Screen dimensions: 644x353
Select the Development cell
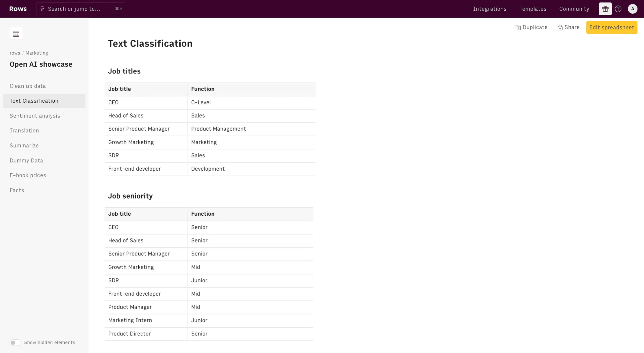coord(252,169)
